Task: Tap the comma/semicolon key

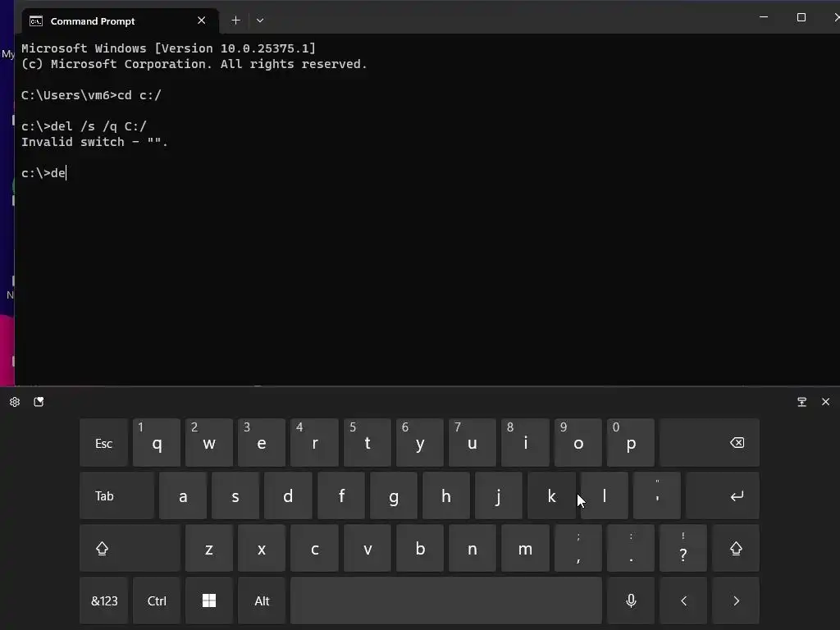Action: point(578,549)
